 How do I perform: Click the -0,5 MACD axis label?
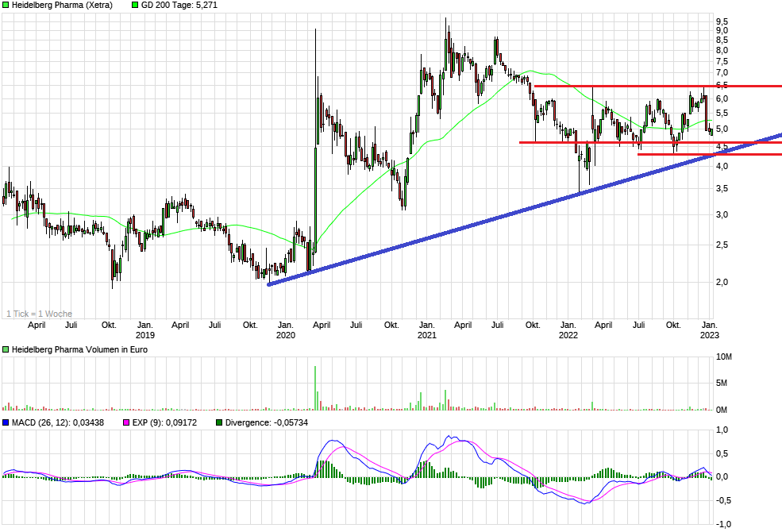pyautogui.click(x=723, y=500)
